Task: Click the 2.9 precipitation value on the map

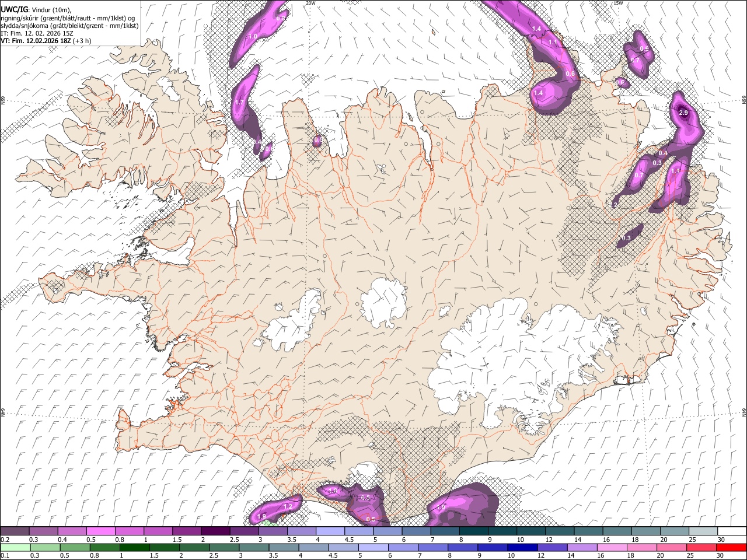Action: (683, 113)
